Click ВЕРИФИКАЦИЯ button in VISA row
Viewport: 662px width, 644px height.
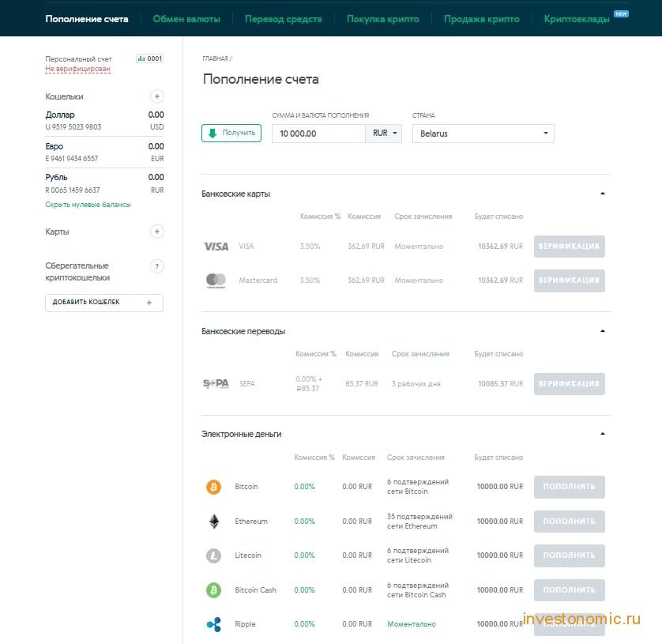(569, 247)
